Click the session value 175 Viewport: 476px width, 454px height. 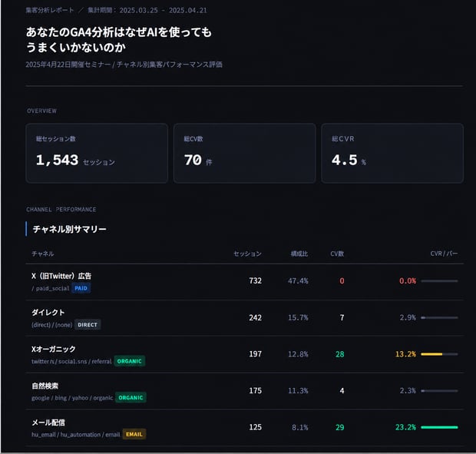click(x=256, y=390)
